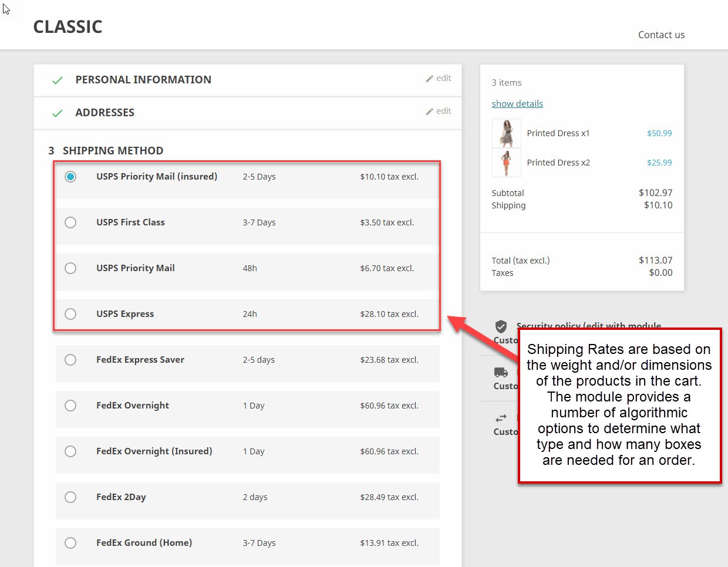Click the security policy shield icon
The height and width of the screenshot is (567, 728).
501,326
